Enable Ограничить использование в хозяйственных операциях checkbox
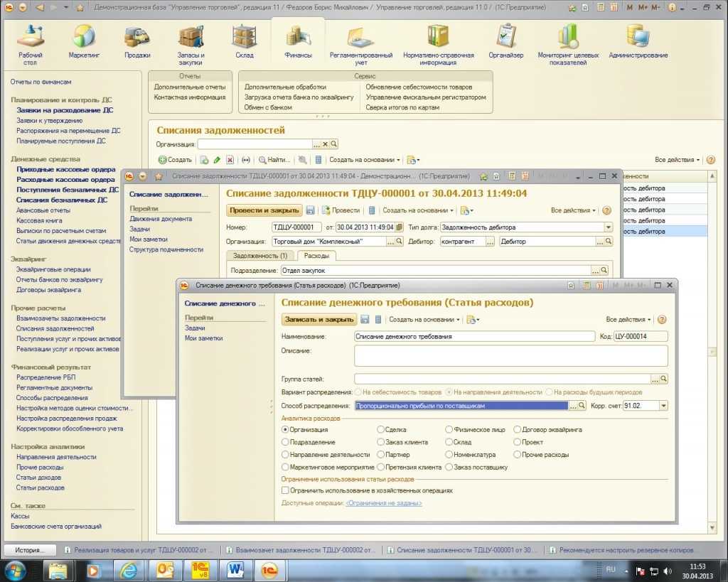This screenshot has height=582, width=728. pyautogui.click(x=286, y=490)
